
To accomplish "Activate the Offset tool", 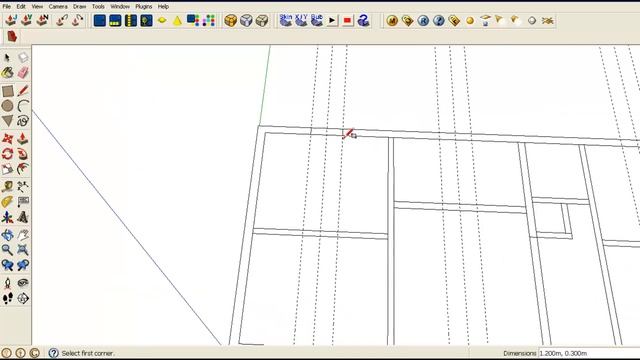I will point(23,169).
